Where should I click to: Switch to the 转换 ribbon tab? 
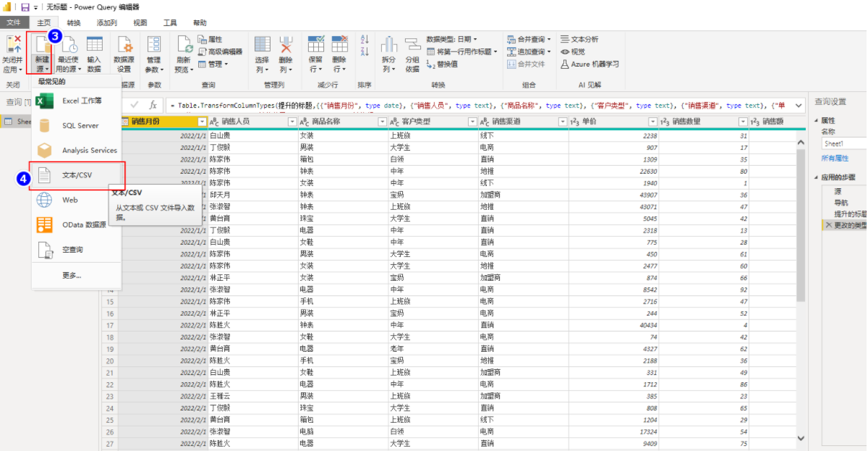pos(74,23)
